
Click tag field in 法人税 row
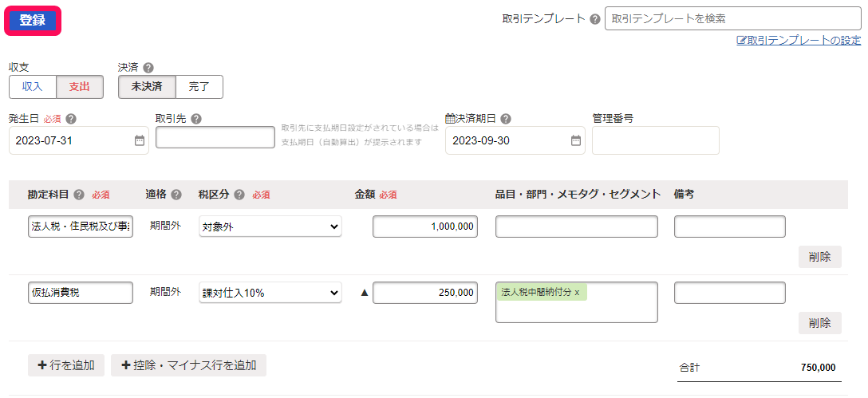(576, 227)
